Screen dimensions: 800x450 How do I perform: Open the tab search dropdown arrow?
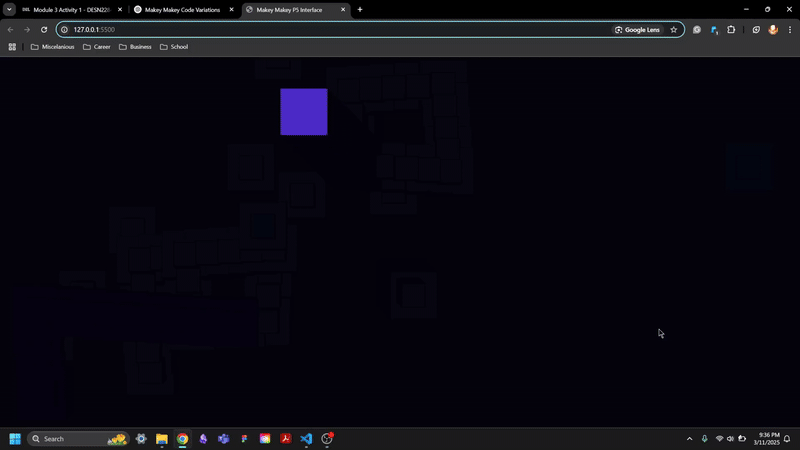click(9, 10)
